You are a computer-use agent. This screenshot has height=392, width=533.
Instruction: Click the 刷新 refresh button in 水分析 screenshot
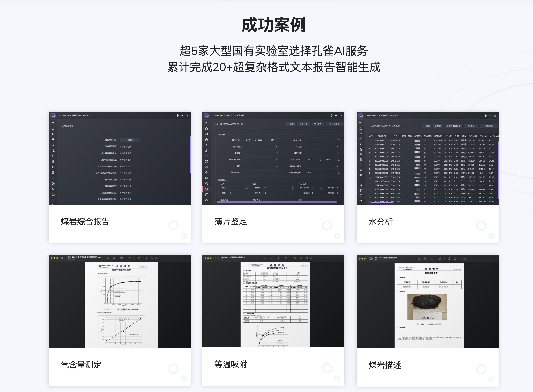point(438,126)
